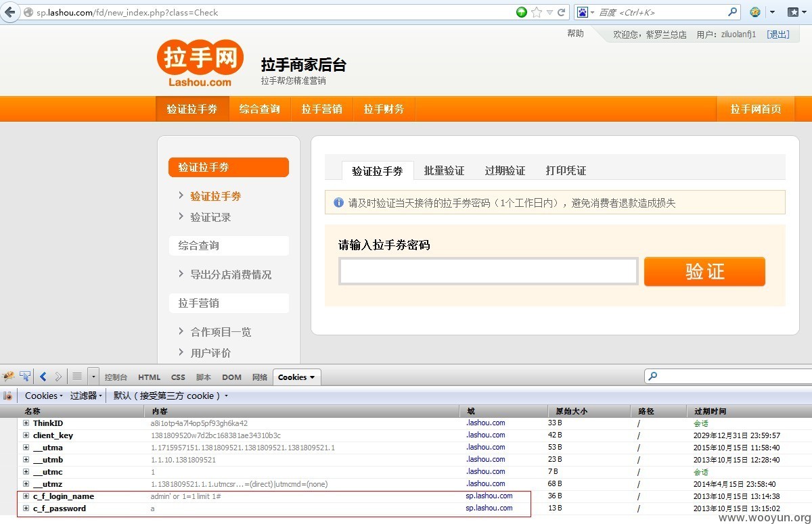Switch to the Firebug CSS panel

point(178,377)
